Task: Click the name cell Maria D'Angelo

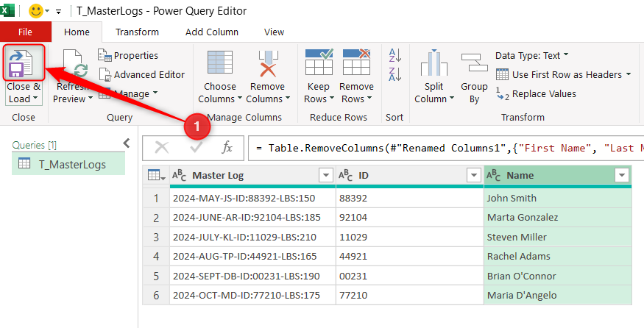Action: [x=558, y=295]
